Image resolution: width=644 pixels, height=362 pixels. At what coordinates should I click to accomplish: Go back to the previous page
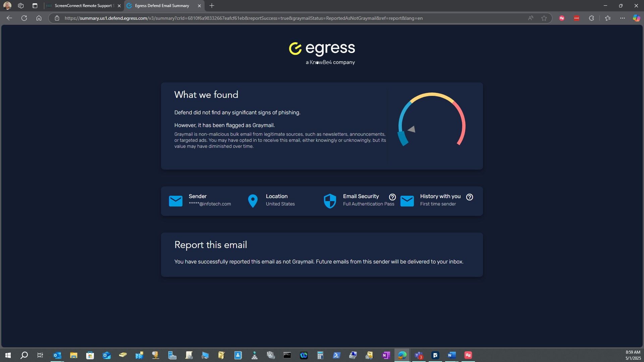pyautogui.click(x=9, y=18)
